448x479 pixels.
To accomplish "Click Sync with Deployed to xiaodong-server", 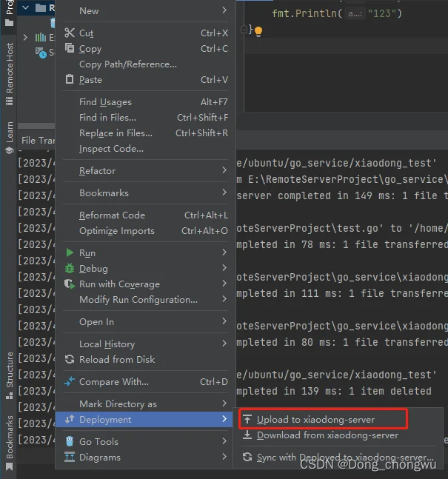I will [x=344, y=458].
